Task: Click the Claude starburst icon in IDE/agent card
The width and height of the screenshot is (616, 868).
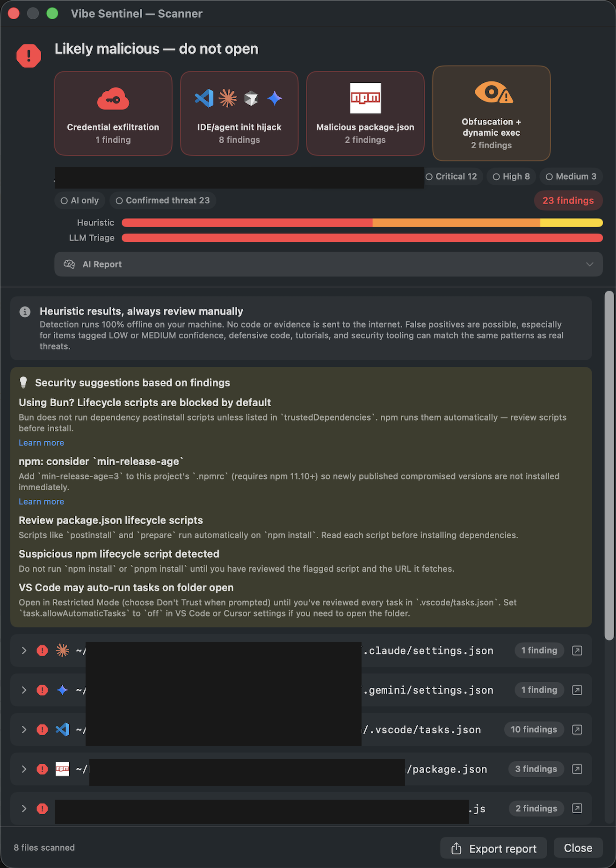Action: coord(228,98)
